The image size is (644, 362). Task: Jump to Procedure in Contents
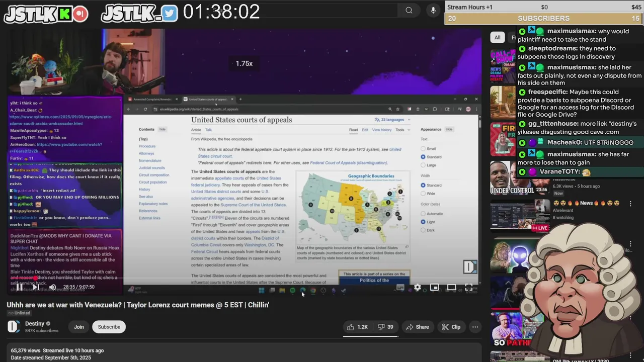147,146
